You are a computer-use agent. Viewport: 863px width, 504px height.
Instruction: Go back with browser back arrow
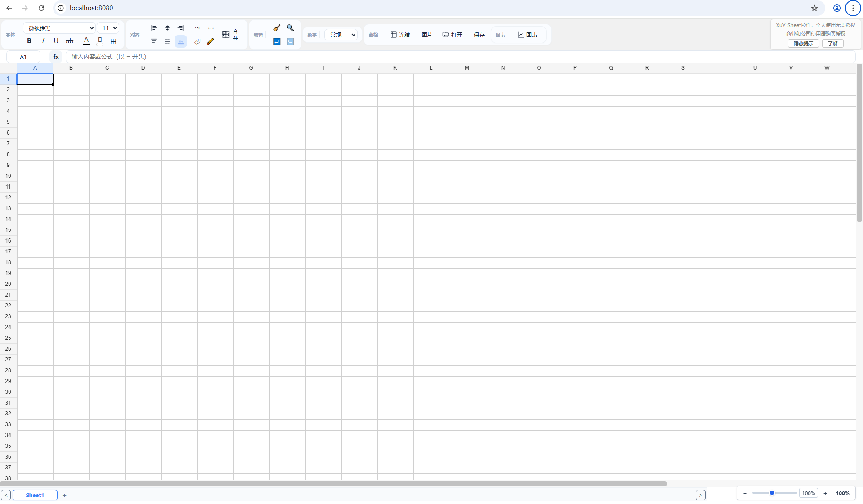(x=9, y=8)
